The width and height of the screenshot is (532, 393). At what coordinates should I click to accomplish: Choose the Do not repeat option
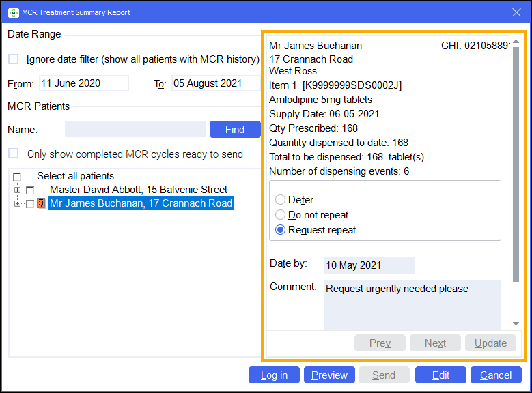click(280, 215)
